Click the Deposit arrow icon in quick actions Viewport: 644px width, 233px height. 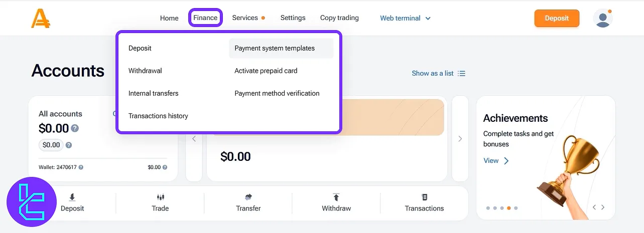pyautogui.click(x=72, y=197)
